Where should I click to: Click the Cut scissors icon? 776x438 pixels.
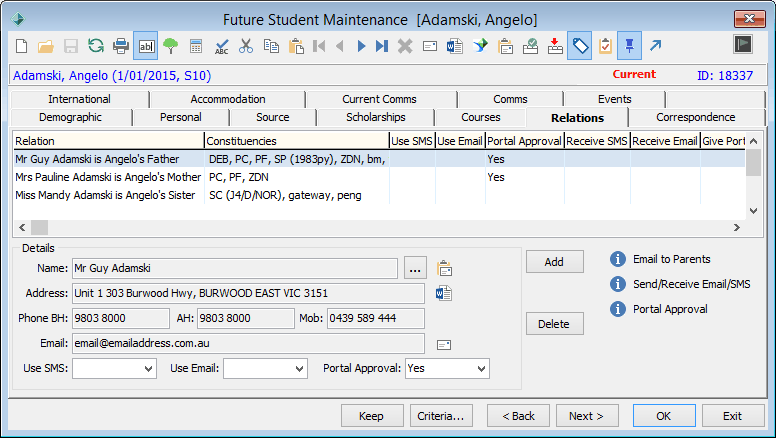pos(245,46)
